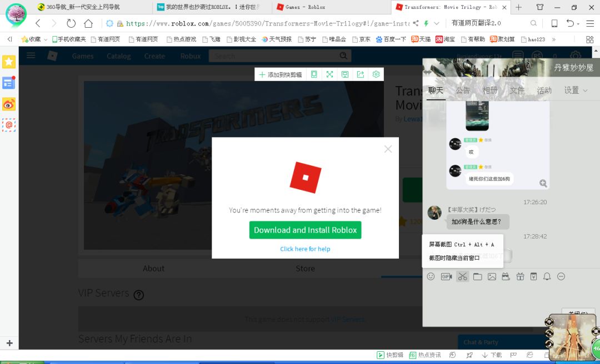Click the green lightning speed-mode icon
Image resolution: width=600 pixels, height=364 pixels.
point(426,23)
